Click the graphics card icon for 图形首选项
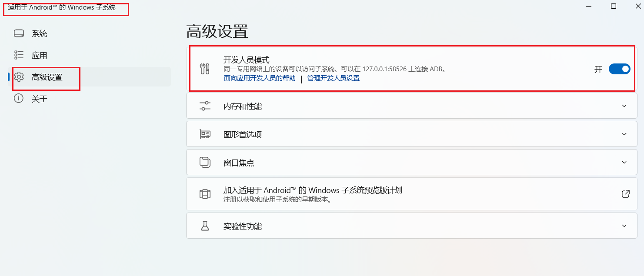Screen dimensions: 644x276 click(x=205, y=134)
